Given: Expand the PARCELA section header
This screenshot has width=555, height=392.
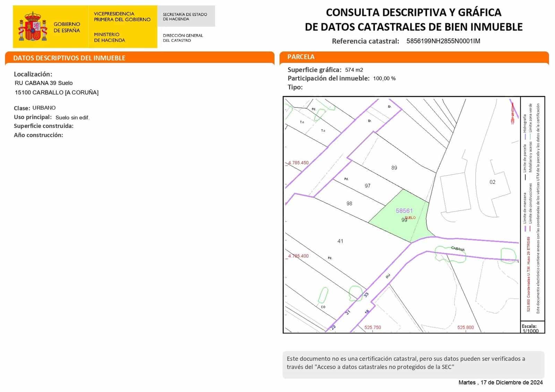Looking at the screenshot, I should 301,57.
